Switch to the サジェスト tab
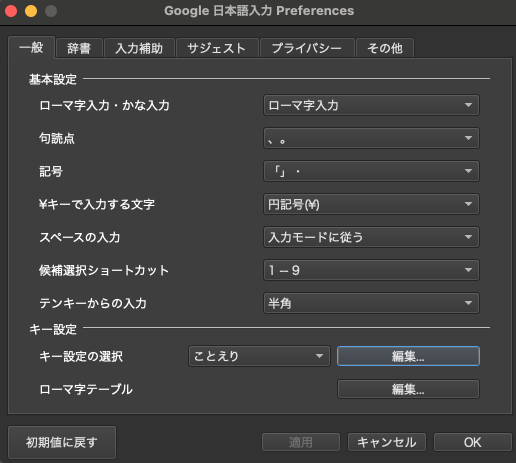Viewport: 516px width, 463px height. tap(217, 48)
